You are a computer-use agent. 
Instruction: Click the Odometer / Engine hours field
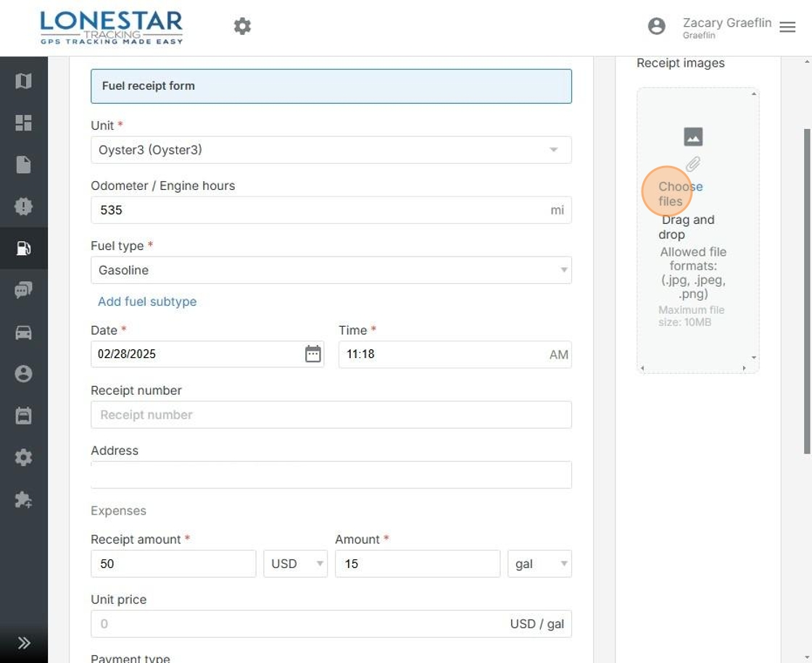[x=319, y=210]
